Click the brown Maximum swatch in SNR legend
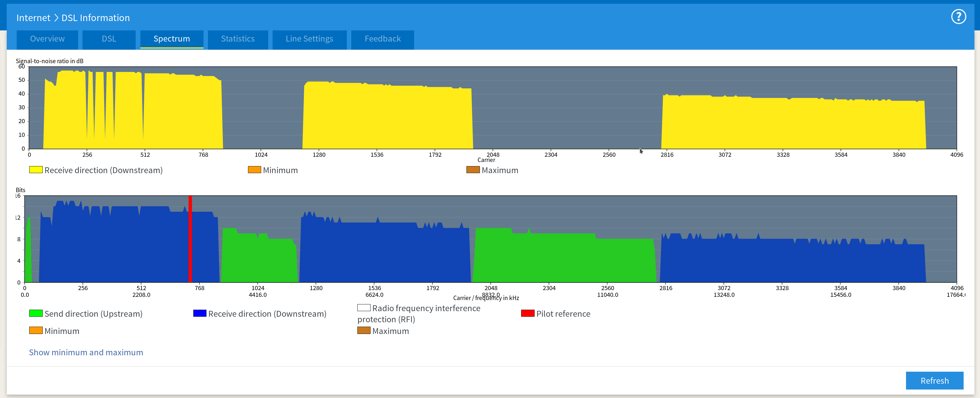Viewport: 980px width, 398px height. click(473, 170)
